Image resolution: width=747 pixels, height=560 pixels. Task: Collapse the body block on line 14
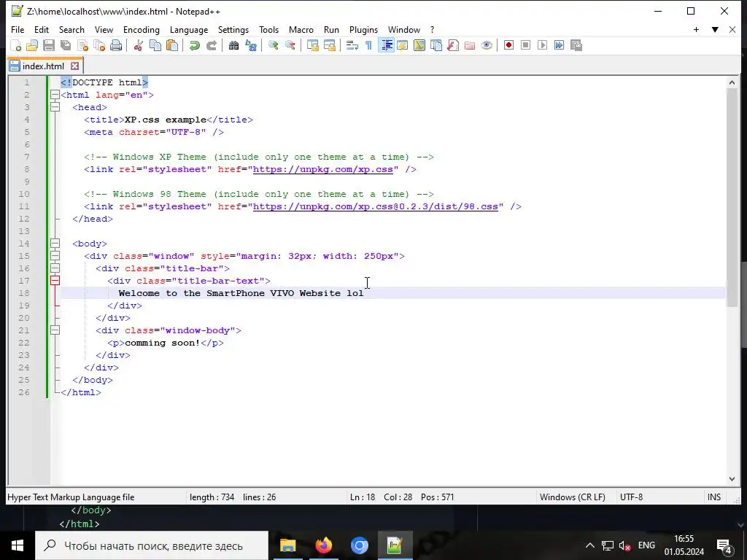tap(55, 244)
